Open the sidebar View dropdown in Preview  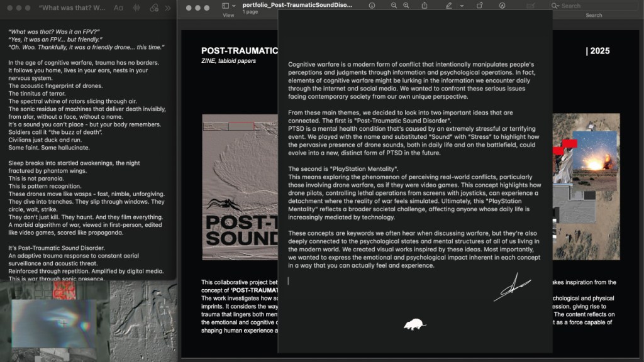(229, 6)
